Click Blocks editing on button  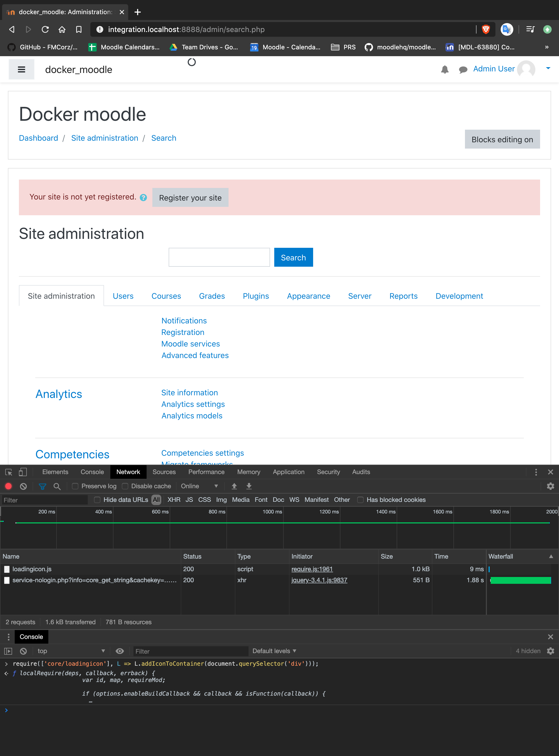pos(502,139)
